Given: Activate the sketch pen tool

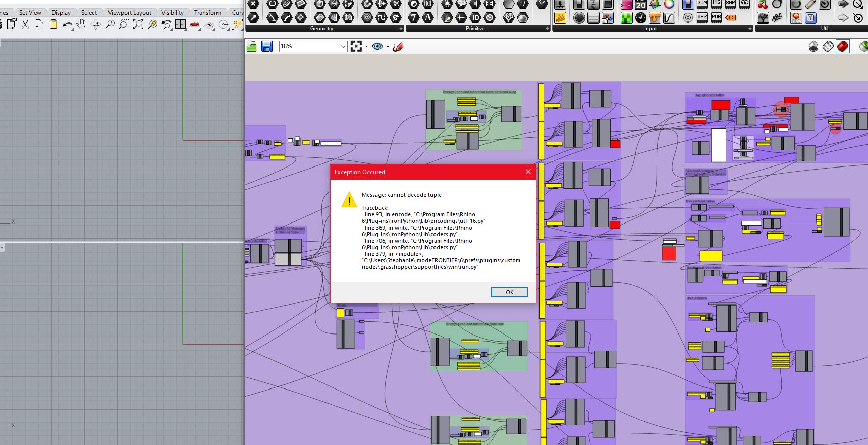Looking at the screenshot, I should point(398,47).
